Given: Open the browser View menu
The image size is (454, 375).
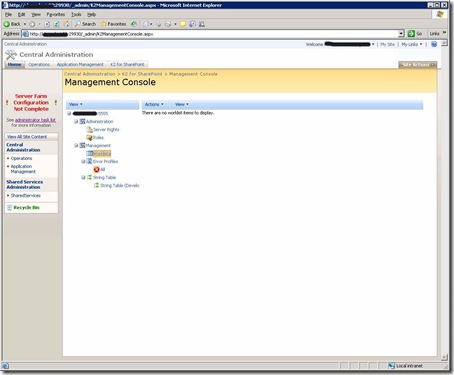Looking at the screenshot, I should [x=36, y=14].
